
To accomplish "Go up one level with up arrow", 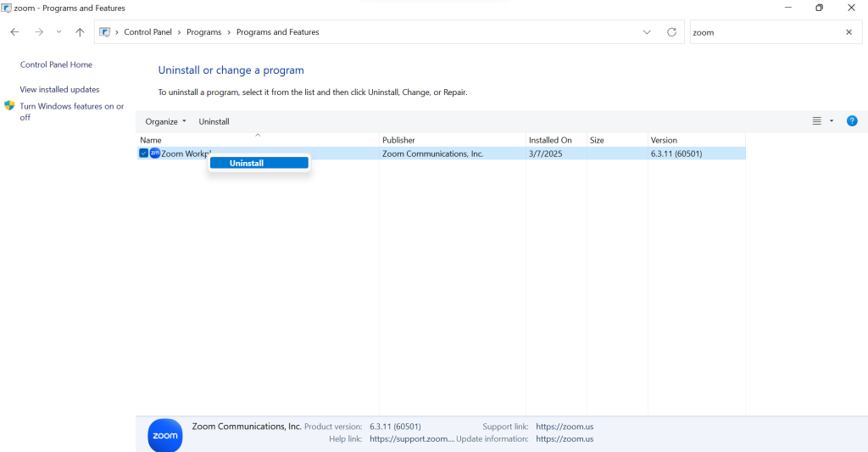I will tap(80, 32).
